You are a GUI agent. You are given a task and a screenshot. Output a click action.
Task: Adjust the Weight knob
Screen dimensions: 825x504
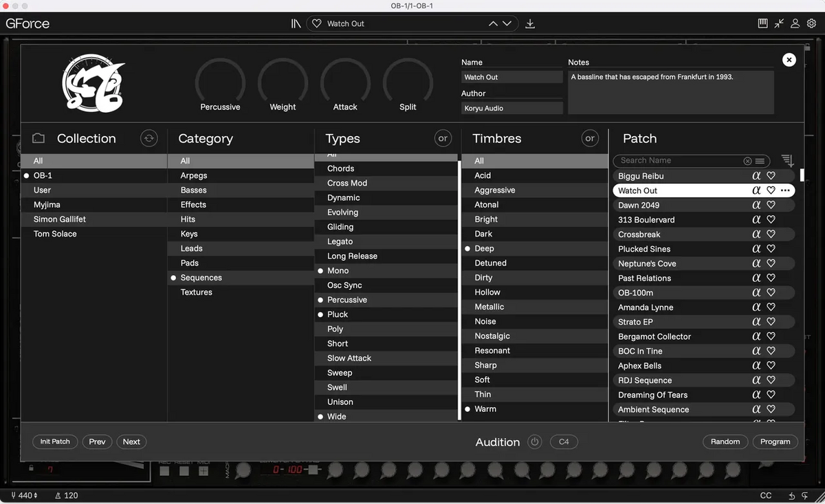283,82
